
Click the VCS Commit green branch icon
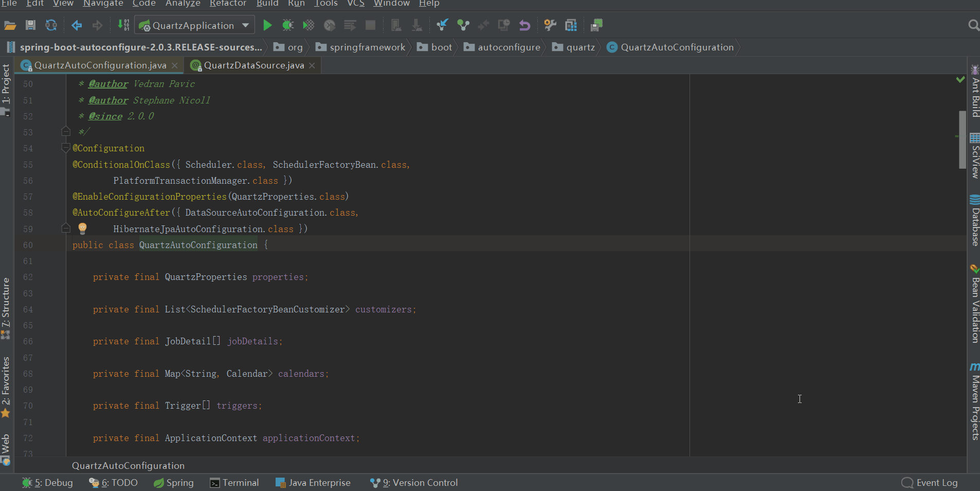(x=463, y=25)
